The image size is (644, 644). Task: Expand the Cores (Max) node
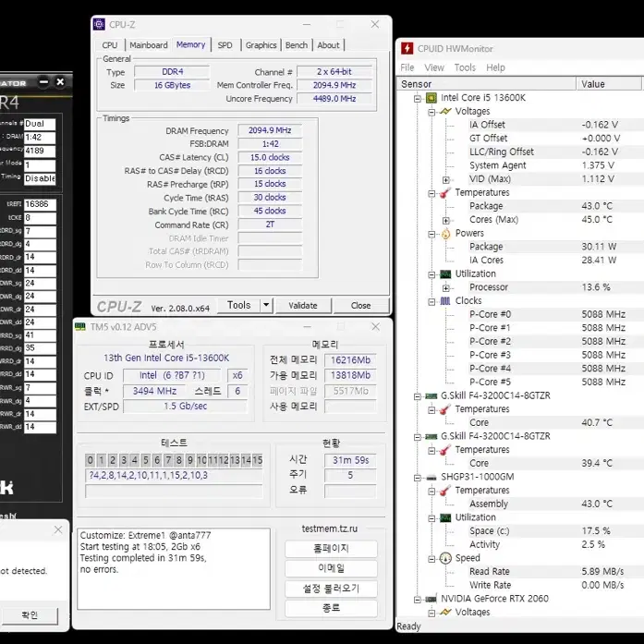446,221
